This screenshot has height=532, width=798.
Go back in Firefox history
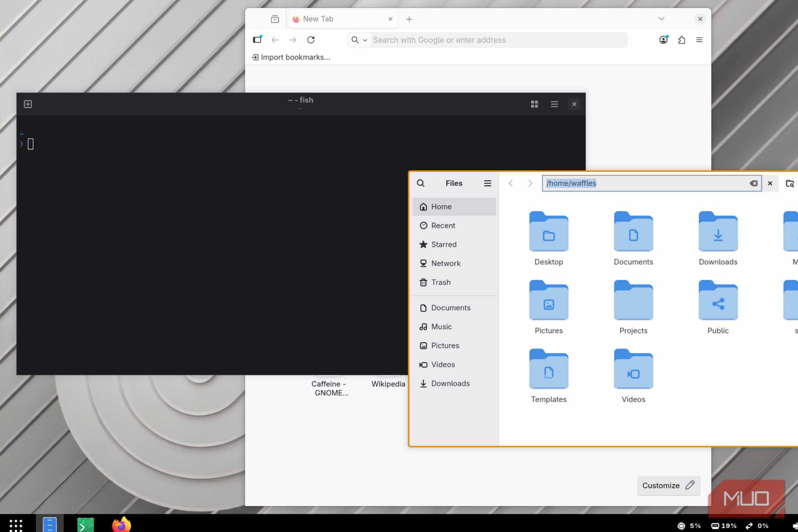[x=275, y=40]
